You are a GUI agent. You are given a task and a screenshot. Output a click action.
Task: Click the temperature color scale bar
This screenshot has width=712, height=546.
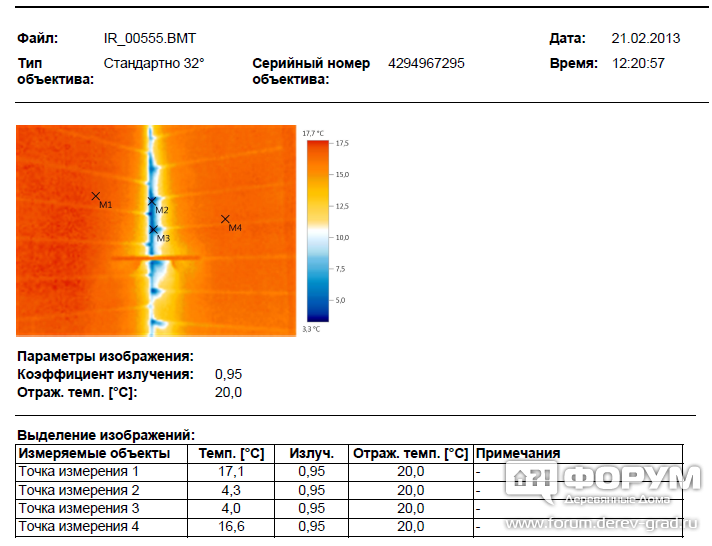(x=317, y=231)
